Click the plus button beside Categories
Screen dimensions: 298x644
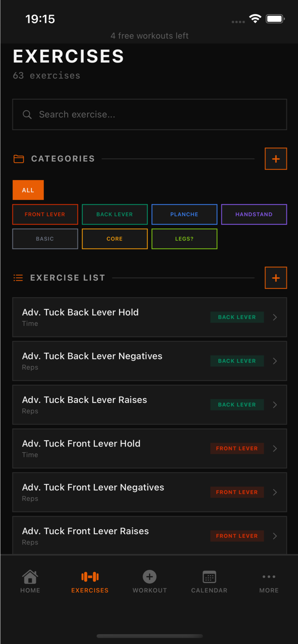point(276,159)
